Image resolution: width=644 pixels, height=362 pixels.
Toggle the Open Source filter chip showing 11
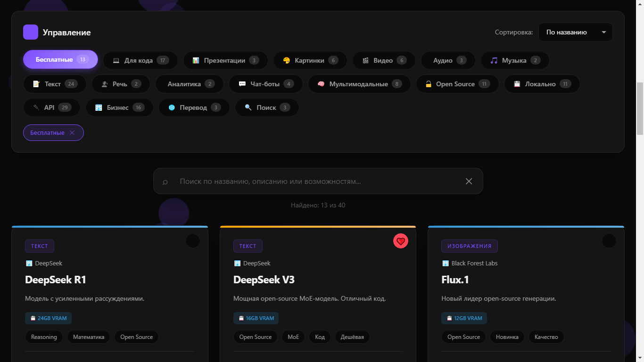point(457,84)
